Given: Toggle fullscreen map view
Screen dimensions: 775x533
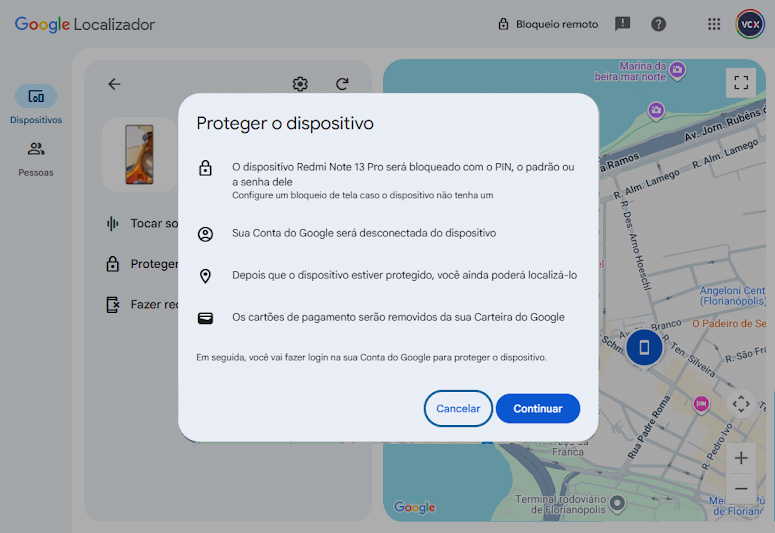Looking at the screenshot, I should click(x=741, y=83).
